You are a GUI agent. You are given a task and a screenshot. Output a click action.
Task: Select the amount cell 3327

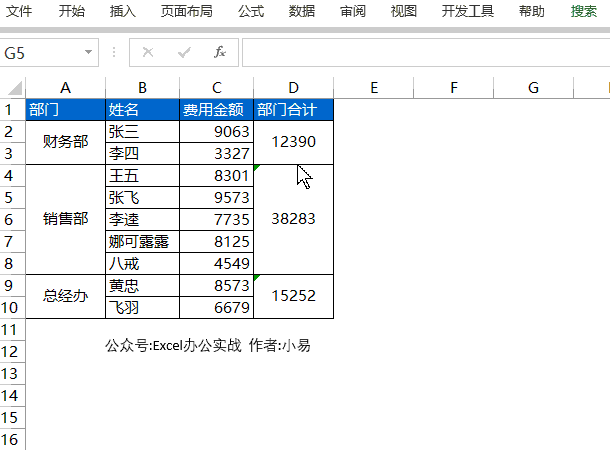(x=216, y=154)
